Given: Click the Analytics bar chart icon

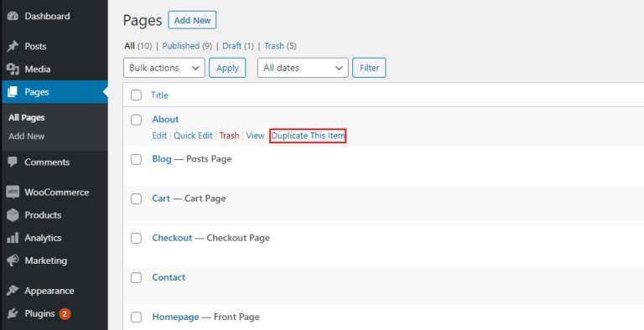Looking at the screenshot, I should point(13,238).
